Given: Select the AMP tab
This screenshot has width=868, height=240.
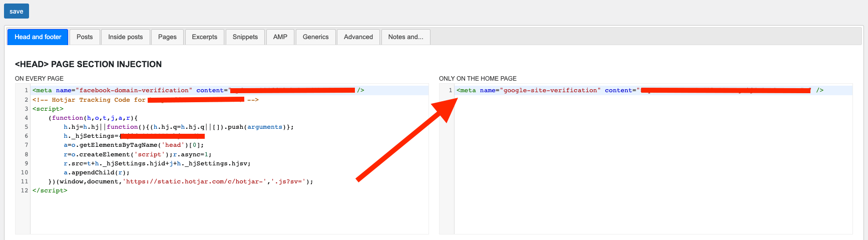Looking at the screenshot, I should point(280,37).
